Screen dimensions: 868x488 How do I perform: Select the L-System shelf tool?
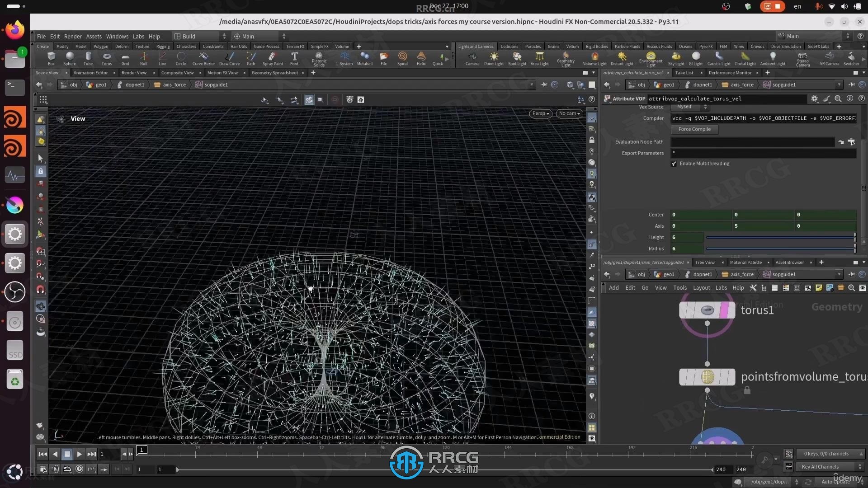pos(344,58)
